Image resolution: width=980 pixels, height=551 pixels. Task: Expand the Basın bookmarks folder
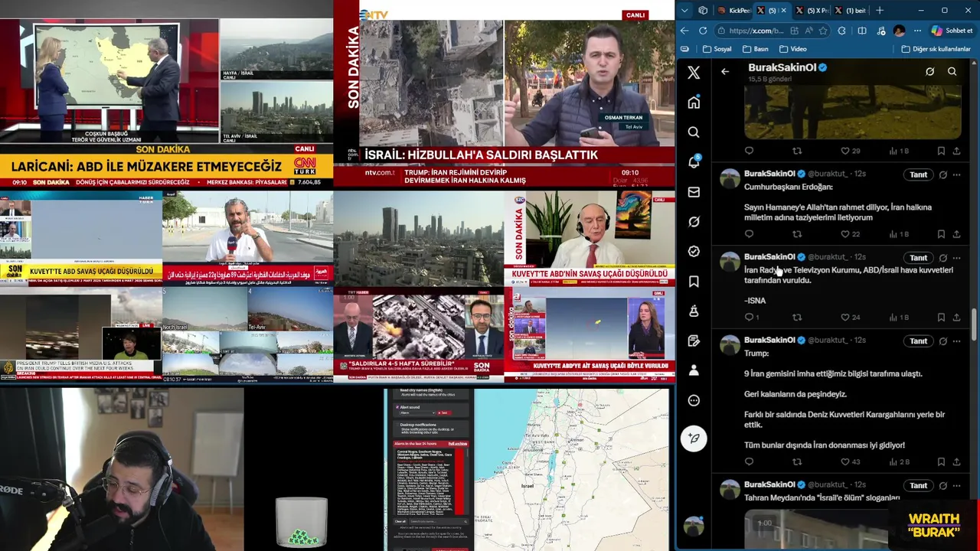755,49
